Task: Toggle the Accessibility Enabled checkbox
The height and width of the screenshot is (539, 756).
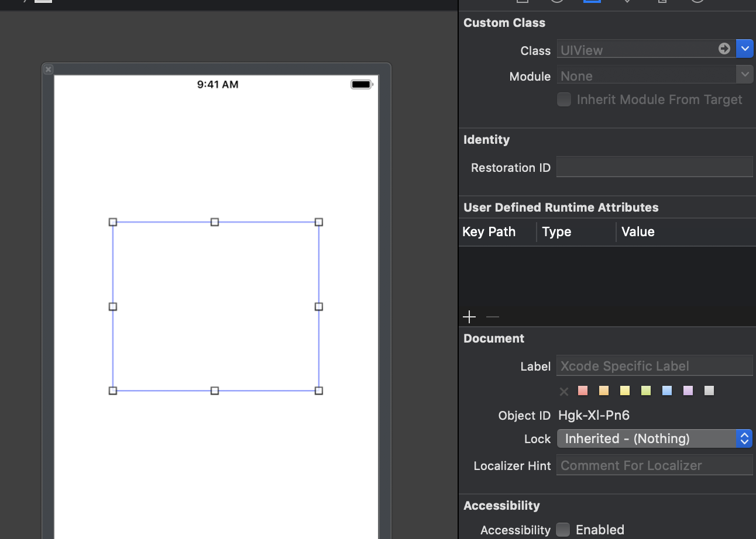Action: [563, 530]
